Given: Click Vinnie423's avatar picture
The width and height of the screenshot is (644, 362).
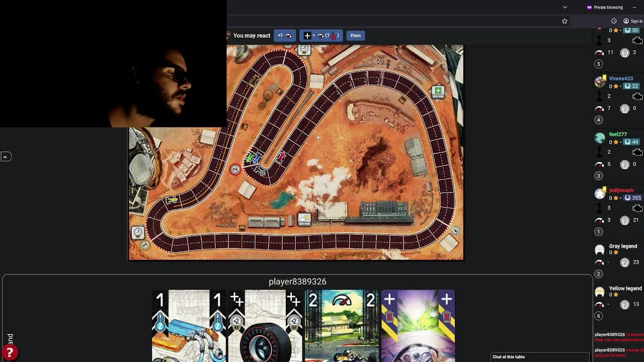Looking at the screenshot, I should point(599,82).
